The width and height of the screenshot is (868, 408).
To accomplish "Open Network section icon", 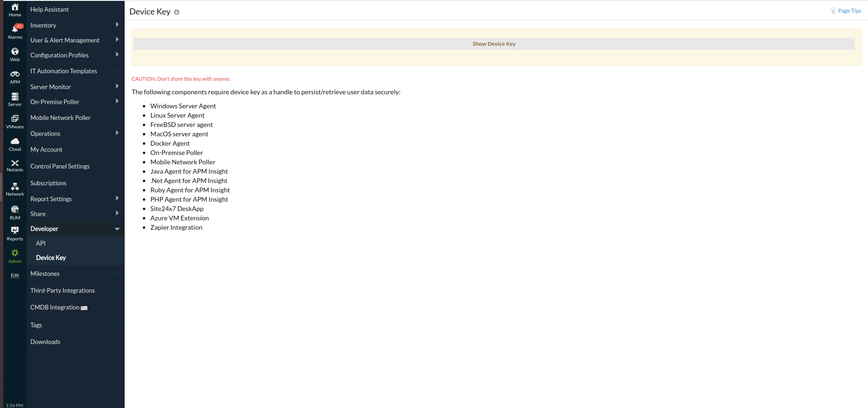I will 15,189.
